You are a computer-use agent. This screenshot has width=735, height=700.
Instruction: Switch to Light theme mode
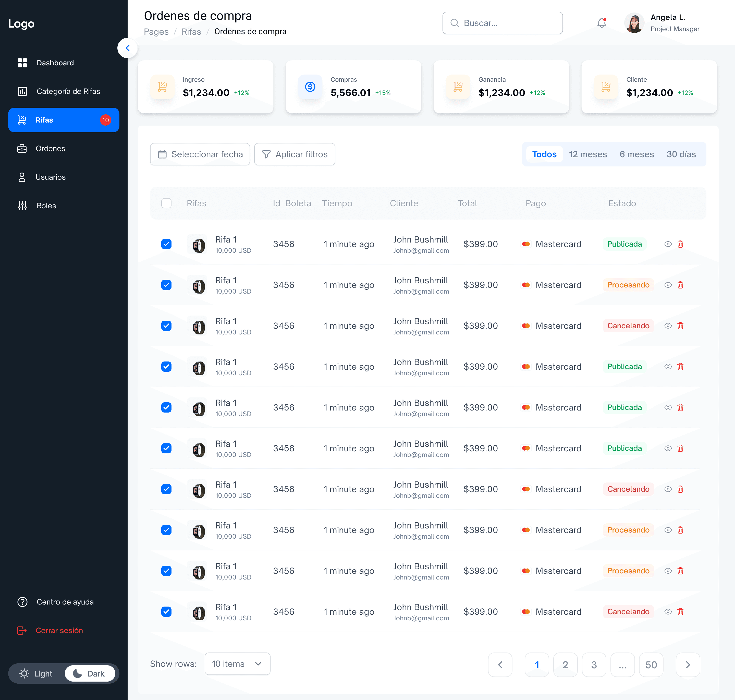[x=36, y=673]
